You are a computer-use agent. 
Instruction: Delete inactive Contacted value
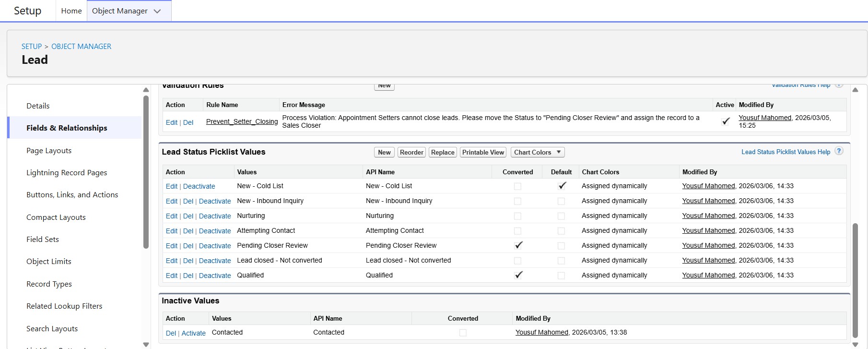171,333
